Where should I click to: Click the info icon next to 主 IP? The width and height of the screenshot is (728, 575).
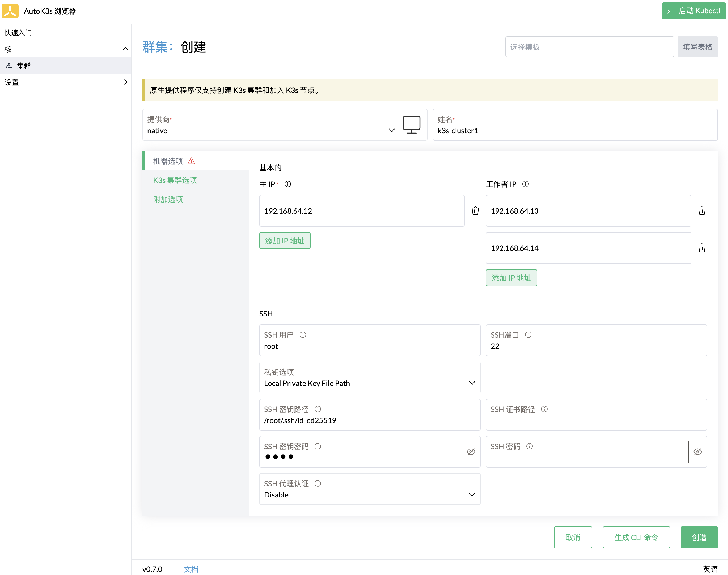point(288,184)
